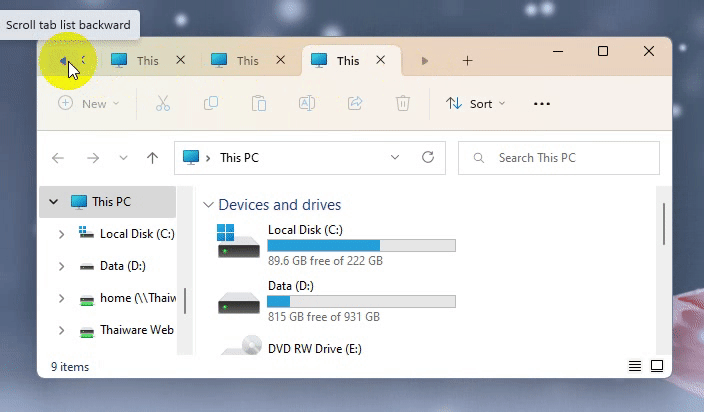
Task: Switch to the middle This tab
Action: coord(247,61)
